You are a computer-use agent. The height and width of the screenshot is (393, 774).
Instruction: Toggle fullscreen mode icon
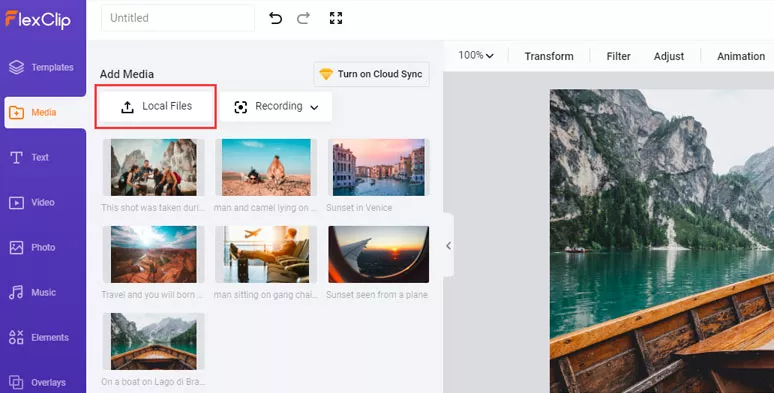(x=336, y=18)
